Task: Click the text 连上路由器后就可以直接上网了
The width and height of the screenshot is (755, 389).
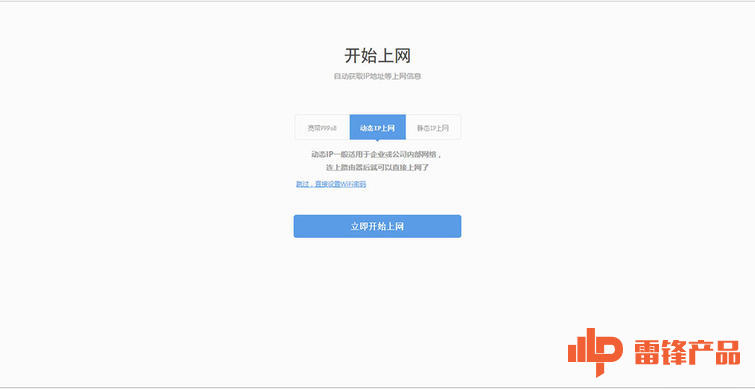Action: pos(378,168)
